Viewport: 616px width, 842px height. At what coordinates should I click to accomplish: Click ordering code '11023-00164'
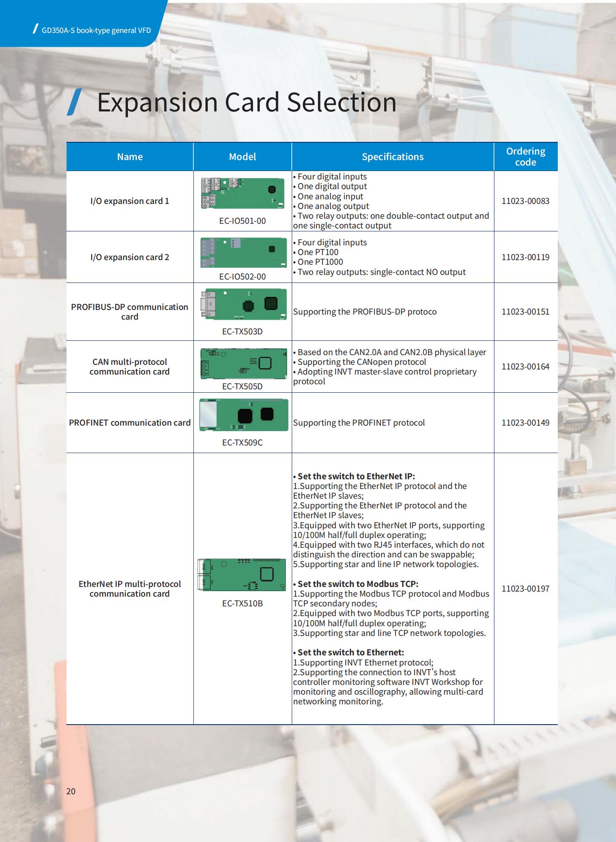coord(526,367)
